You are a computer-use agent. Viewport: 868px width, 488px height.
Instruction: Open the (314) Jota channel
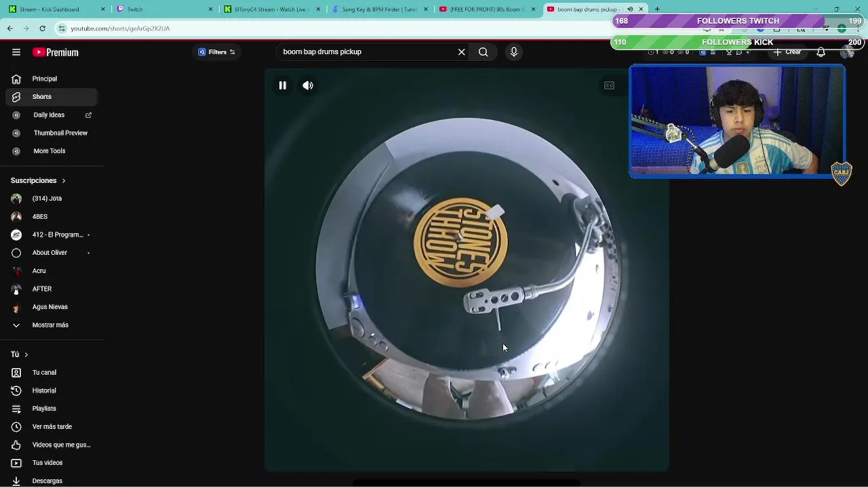tap(52, 199)
